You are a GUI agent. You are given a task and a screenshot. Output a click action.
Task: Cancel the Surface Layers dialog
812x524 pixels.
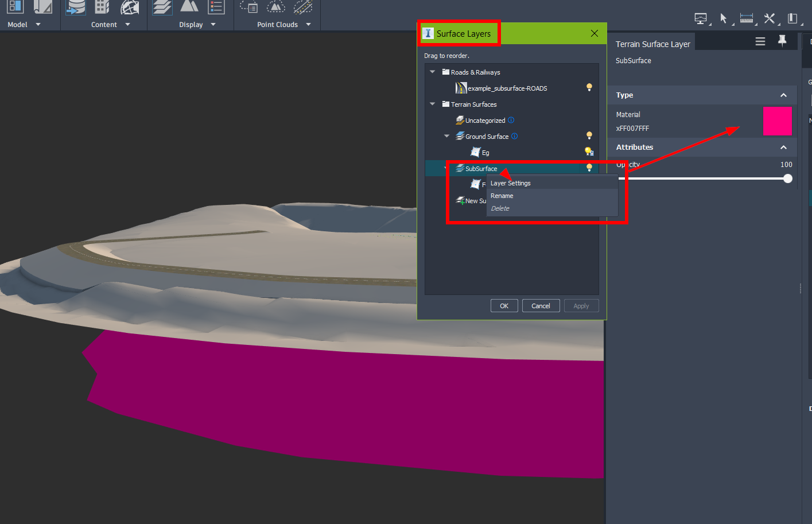pos(541,305)
